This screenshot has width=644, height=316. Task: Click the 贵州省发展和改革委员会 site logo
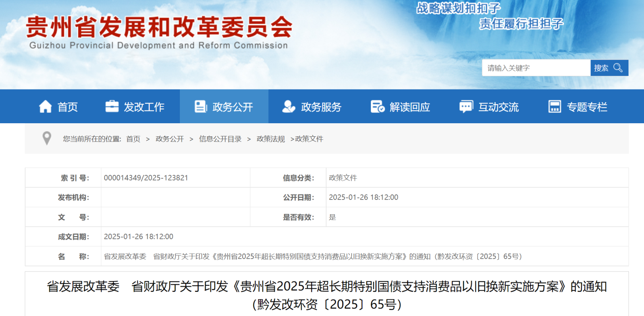tap(159, 32)
